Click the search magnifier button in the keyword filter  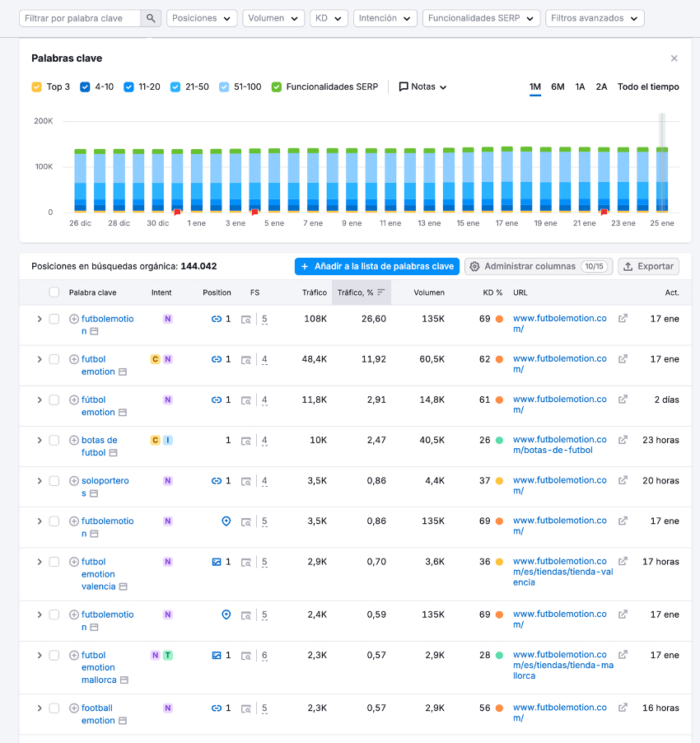pyautogui.click(x=151, y=18)
